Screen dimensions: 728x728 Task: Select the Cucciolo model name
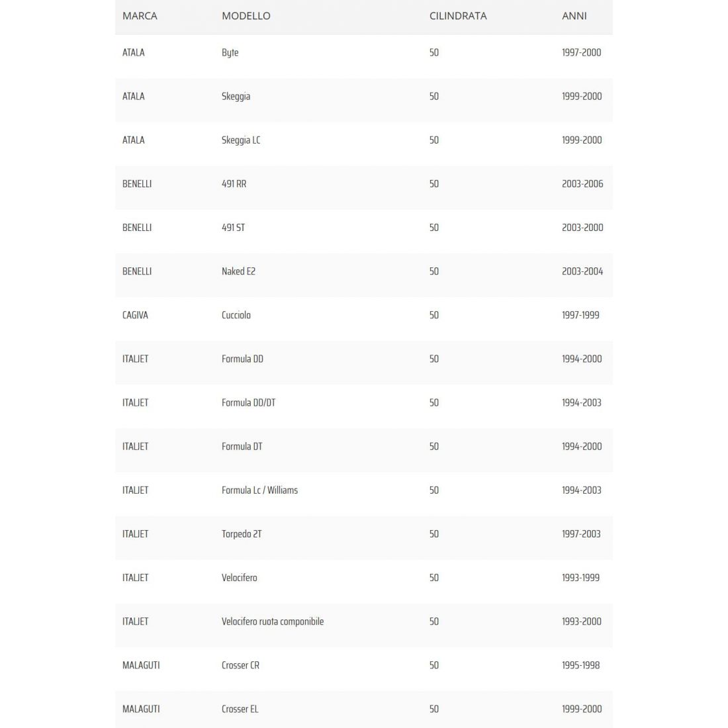(236, 315)
